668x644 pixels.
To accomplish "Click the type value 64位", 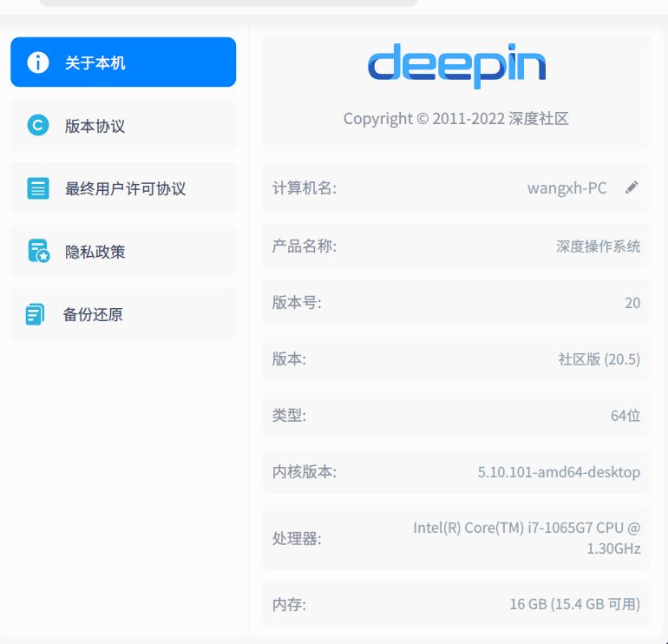I will tap(625, 416).
